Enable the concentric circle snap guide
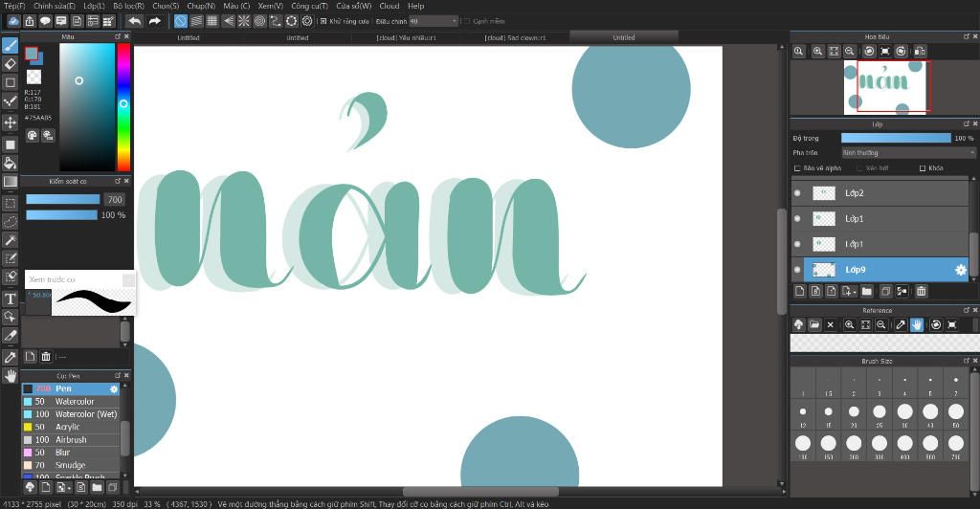Viewport: 980px width, 509px height. click(x=259, y=21)
